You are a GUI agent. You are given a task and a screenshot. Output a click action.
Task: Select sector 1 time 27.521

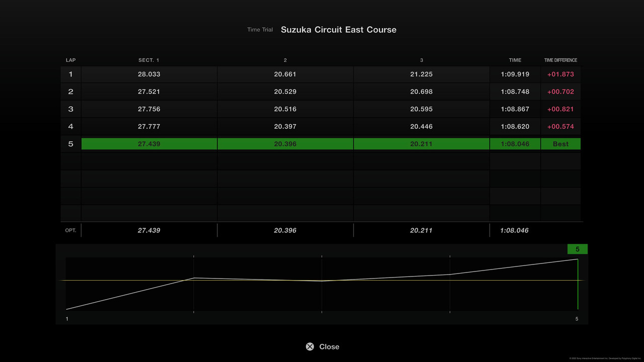click(x=149, y=92)
